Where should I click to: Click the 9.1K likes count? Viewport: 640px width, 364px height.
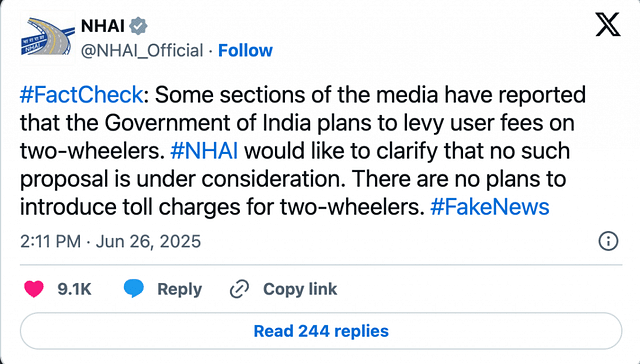click(x=74, y=289)
